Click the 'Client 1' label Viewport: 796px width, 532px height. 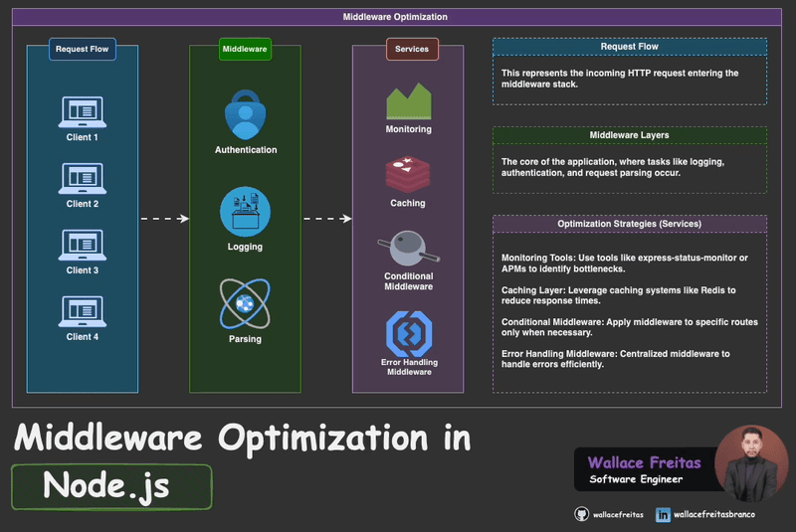83,137
